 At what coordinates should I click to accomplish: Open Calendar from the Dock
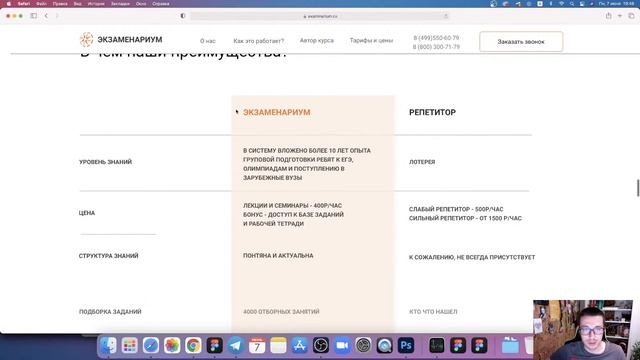click(257, 345)
